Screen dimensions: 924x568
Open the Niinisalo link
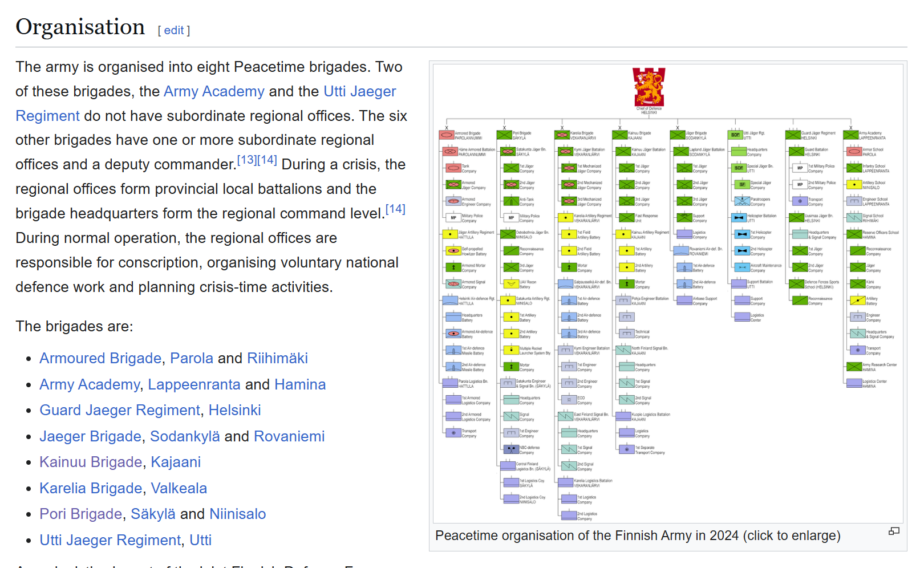click(238, 514)
